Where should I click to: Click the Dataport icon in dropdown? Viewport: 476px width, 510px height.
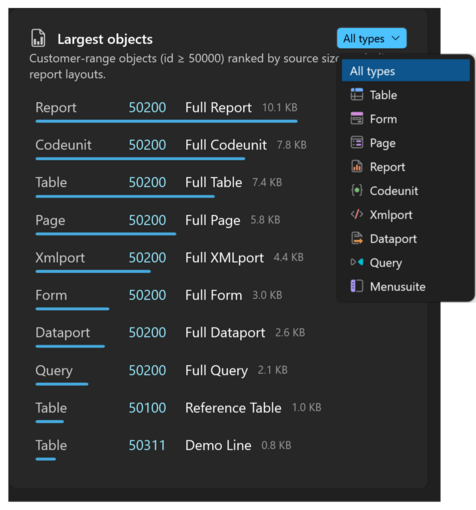click(x=357, y=238)
